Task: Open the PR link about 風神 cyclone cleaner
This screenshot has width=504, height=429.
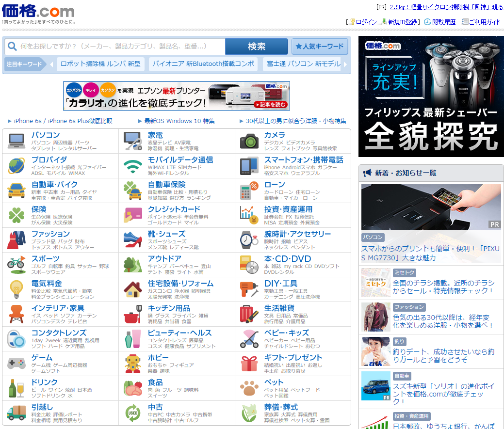Action: pyautogui.click(x=447, y=7)
